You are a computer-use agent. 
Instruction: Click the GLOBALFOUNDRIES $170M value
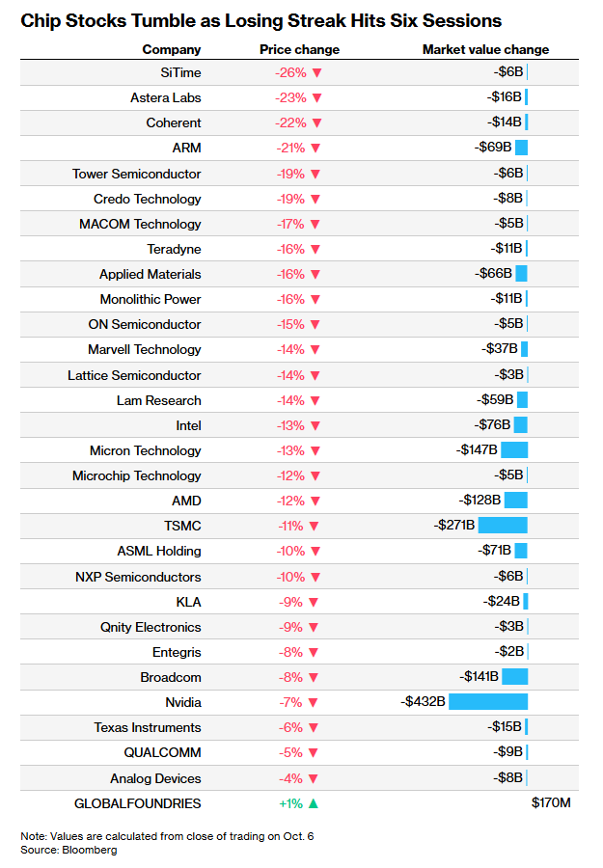tap(551, 802)
